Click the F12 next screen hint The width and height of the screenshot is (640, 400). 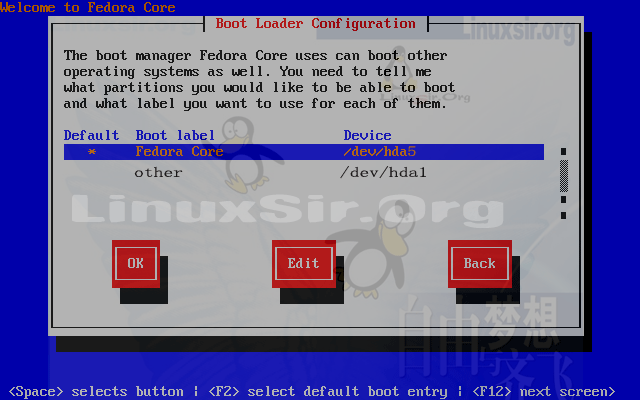(544, 391)
